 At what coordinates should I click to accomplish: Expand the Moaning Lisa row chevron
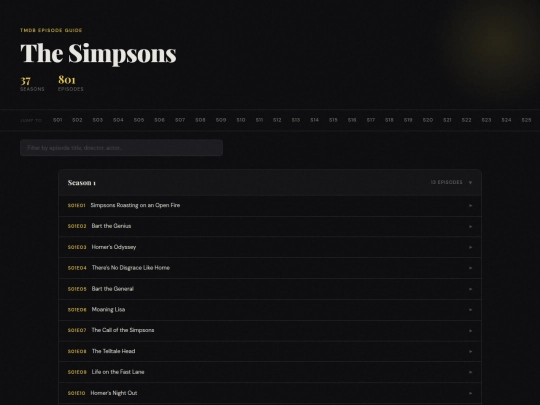click(470, 310)
